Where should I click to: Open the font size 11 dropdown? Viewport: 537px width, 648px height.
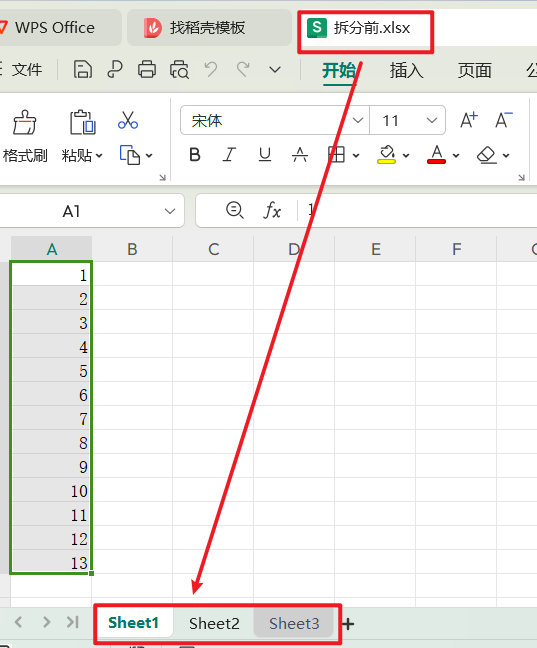[432, 120]
